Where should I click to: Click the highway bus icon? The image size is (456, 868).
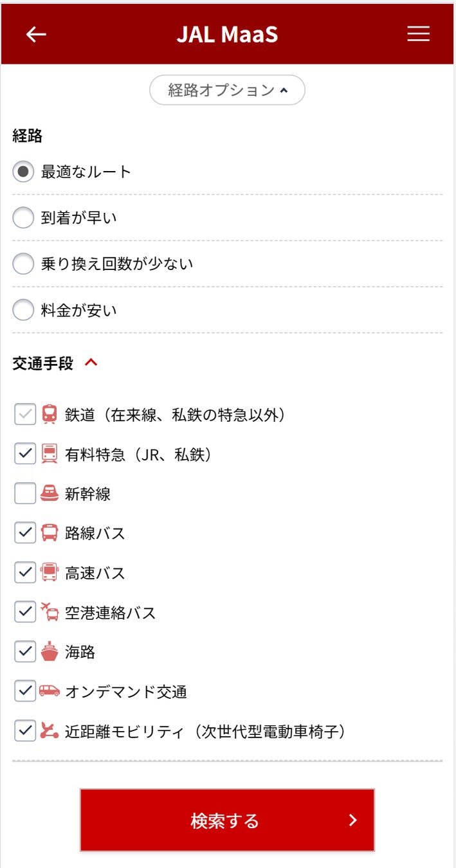[x=50, y=572]
